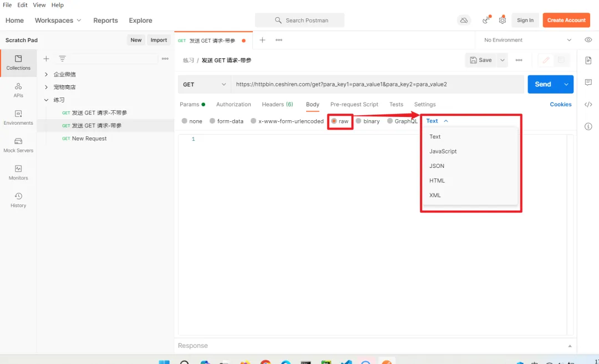Viewport: 599px width, 364px height.
Task: Open the Monitors sidebar panel
Action: coord(18,173)
